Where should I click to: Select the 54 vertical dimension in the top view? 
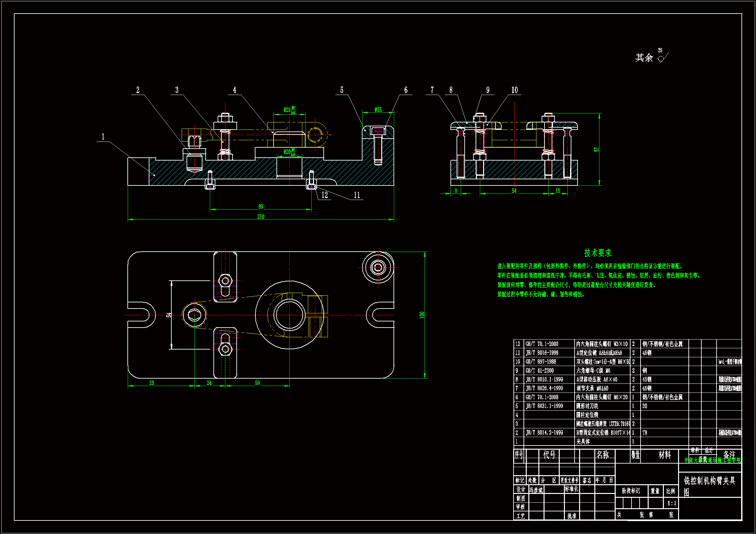[x=169, y=315]
